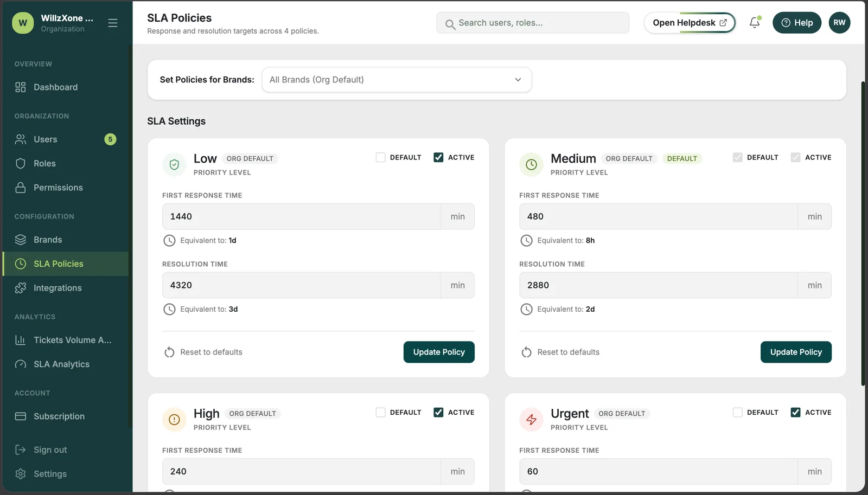Uncheck Active checkbox on Urgent policy
The image size is (868, 495).
pyautogui.click(x=795, y=412)
